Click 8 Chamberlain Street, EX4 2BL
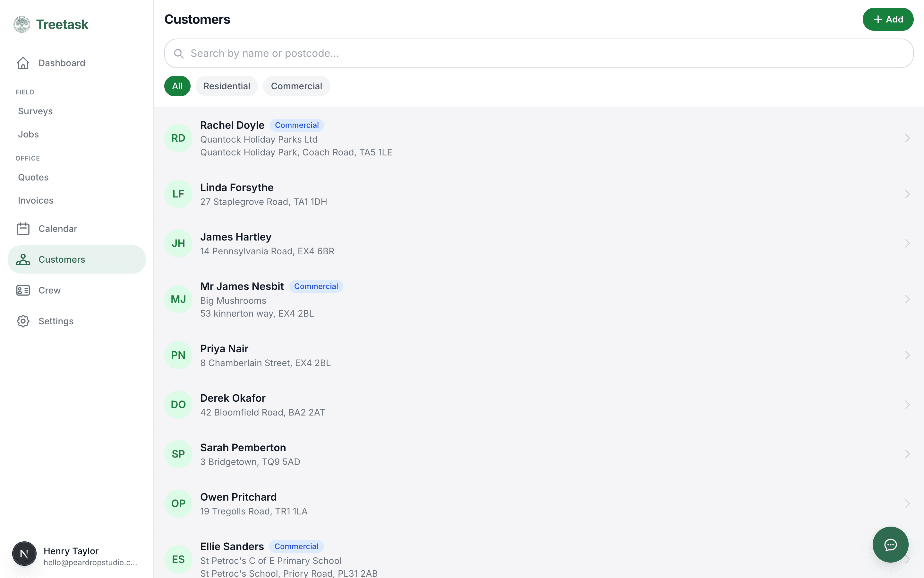The width and height of the screenshot is (924, 578). [x=265, y=363]
